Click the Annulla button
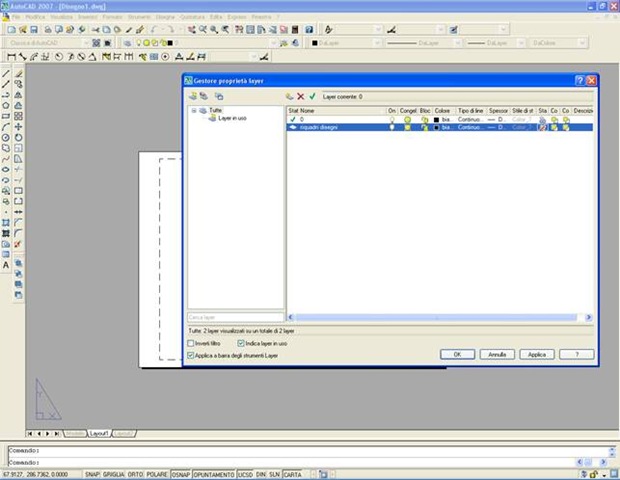The height and width of the screenshot is (480, 620). click(x=497, y=354)
